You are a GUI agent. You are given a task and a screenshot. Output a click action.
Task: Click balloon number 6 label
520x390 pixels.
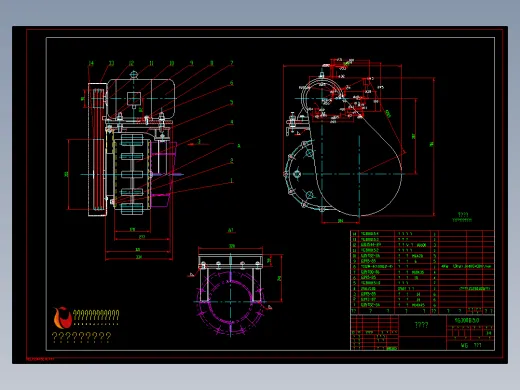click(x=231, y=83)
